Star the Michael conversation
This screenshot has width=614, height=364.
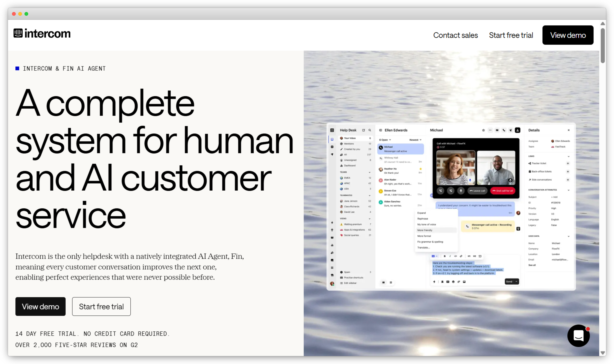pos(483,130)
